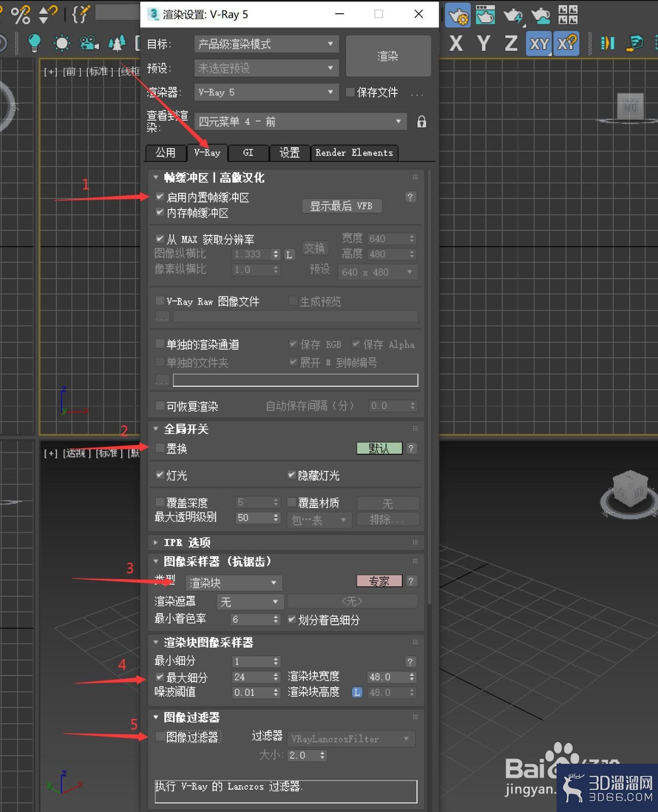Viewport: 658px width, 812px height.
Task: Open 渲染遮罩 dropdown 无
Action: (250, 602)
